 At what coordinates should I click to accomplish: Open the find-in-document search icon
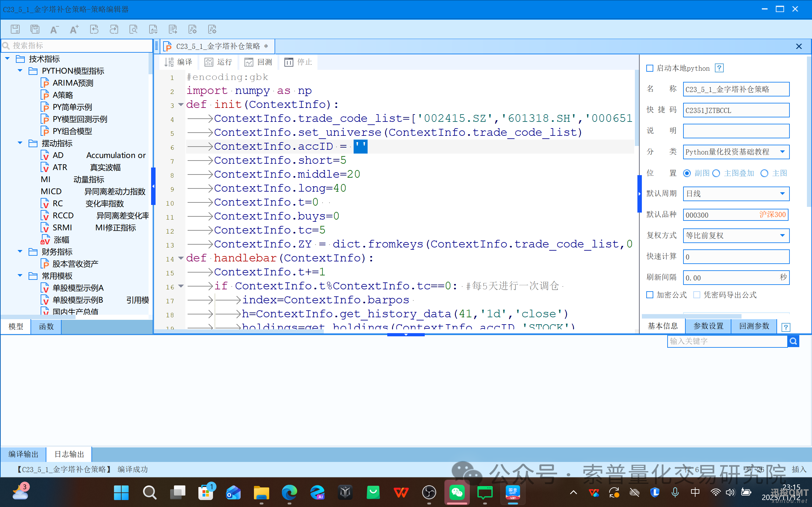134,29
